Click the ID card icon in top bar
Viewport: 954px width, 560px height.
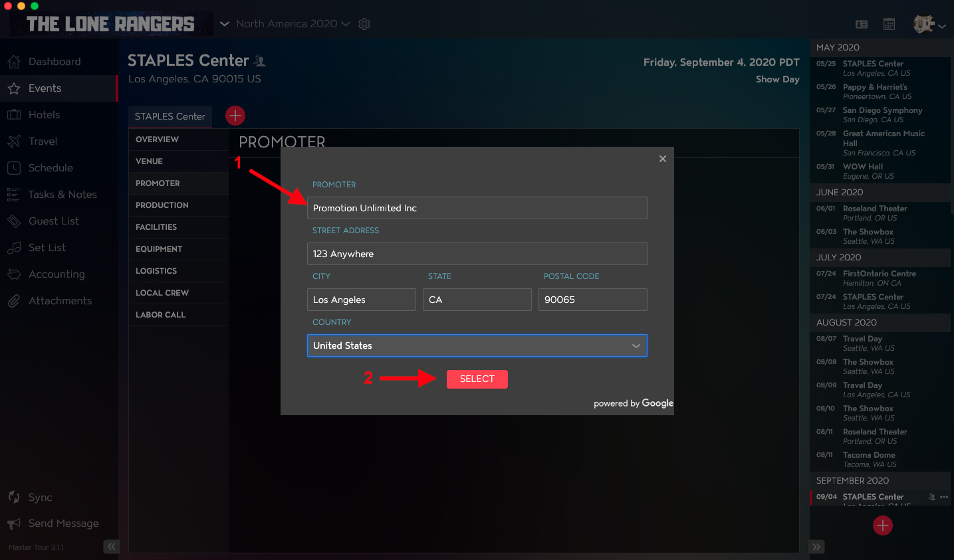click(x=862, y=24)
